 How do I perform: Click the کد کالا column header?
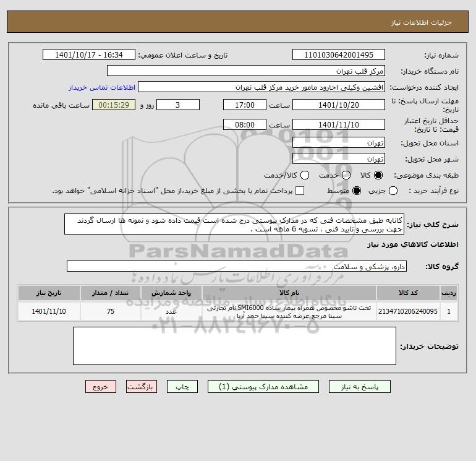pos(408,293)
